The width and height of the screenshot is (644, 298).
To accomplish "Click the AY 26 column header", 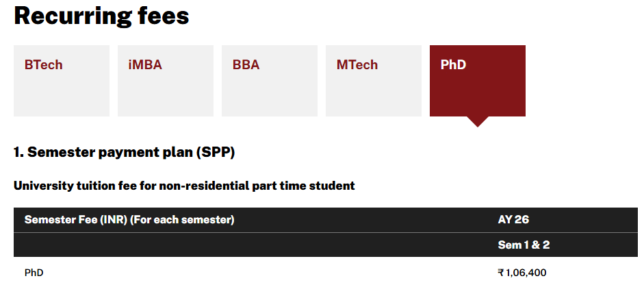I will tap(513, 220).
